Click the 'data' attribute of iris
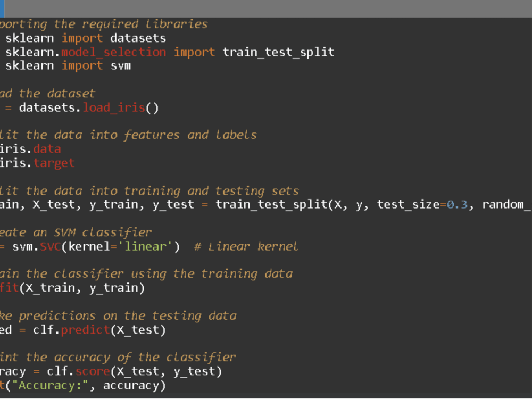The width and height of the screenshot is (532, 399). click(47, 149)
